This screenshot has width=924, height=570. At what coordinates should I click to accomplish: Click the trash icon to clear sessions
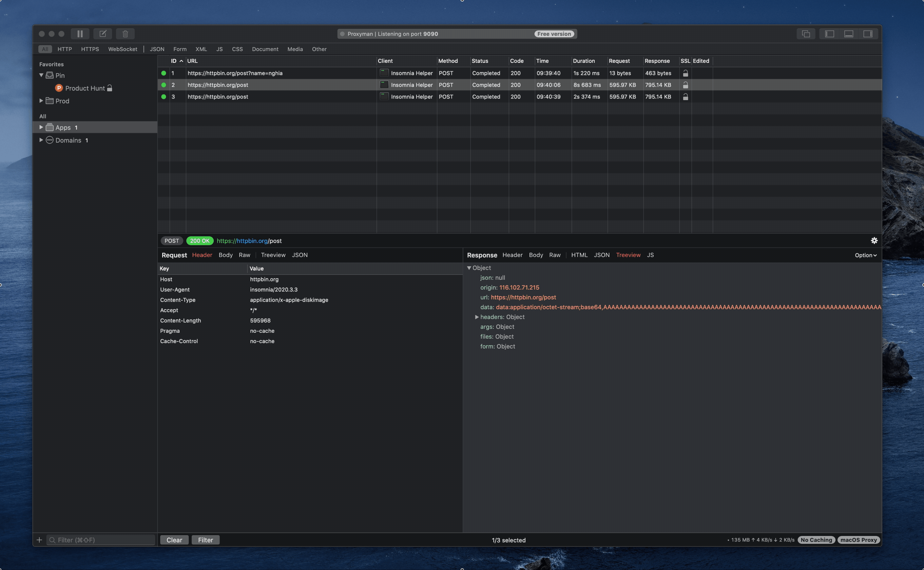point(125,34)
